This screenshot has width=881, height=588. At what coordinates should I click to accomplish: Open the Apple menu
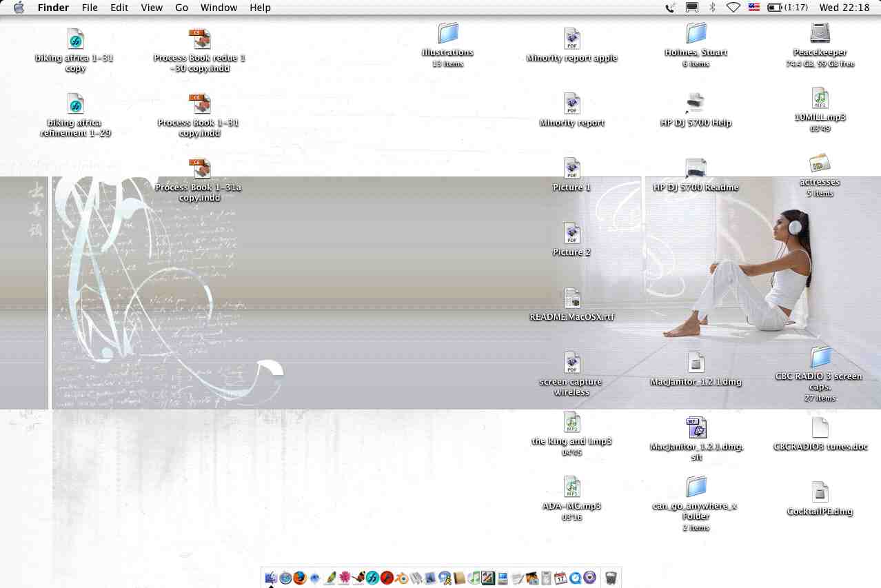(19, 8)
